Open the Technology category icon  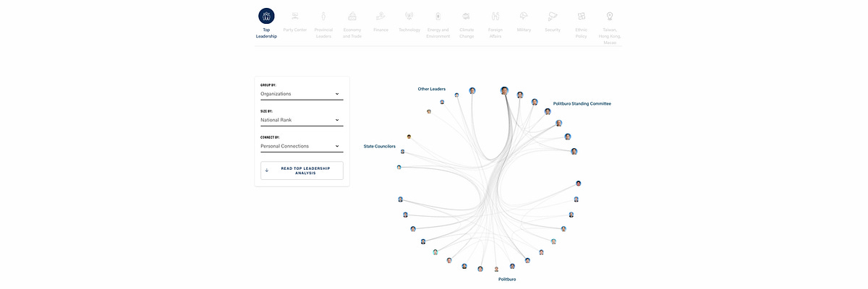pyautogui.click(x=409, y=16)
